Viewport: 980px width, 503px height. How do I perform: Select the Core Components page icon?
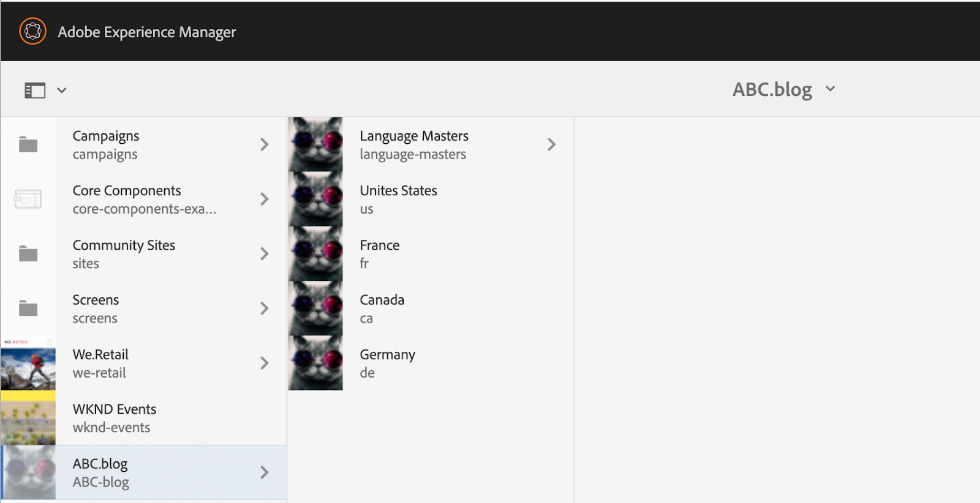[28, 199]
